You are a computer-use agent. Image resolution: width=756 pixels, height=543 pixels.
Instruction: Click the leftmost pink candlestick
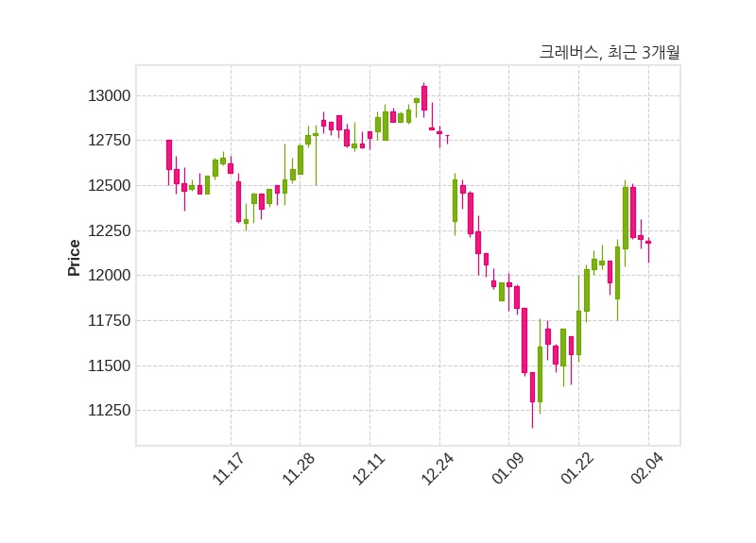point(169,155)
